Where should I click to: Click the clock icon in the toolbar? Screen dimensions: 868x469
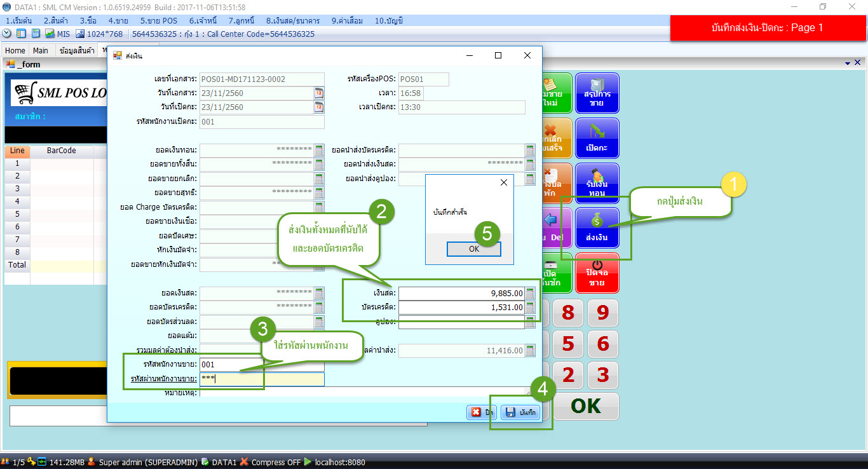tap(7, 34)
